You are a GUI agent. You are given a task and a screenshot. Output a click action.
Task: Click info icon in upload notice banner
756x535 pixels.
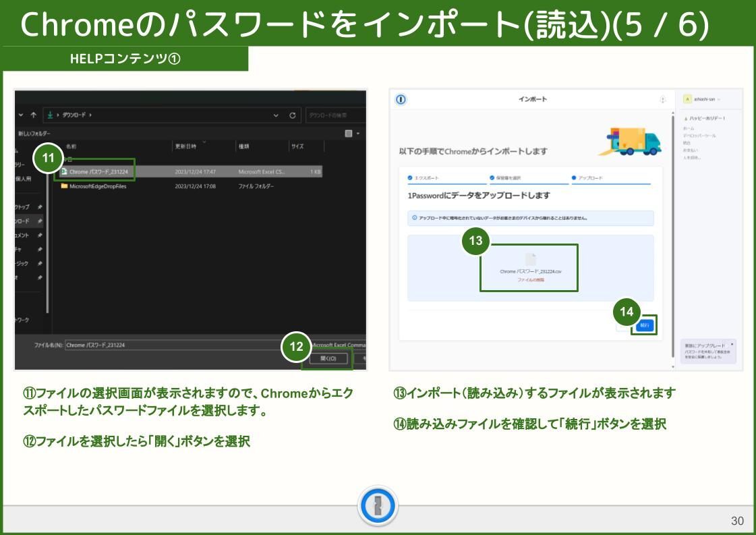[414, 218]
